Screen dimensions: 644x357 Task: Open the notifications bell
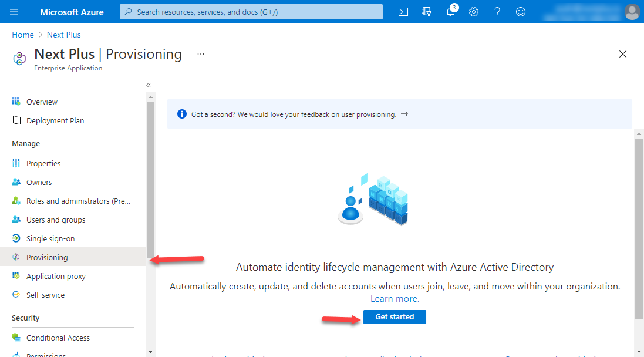tap(450, 12)
